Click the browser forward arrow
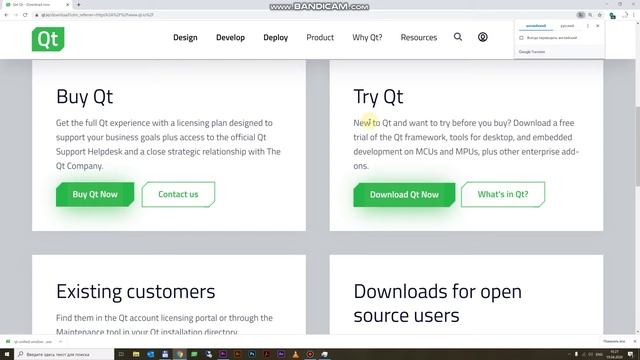 (16, 15)
